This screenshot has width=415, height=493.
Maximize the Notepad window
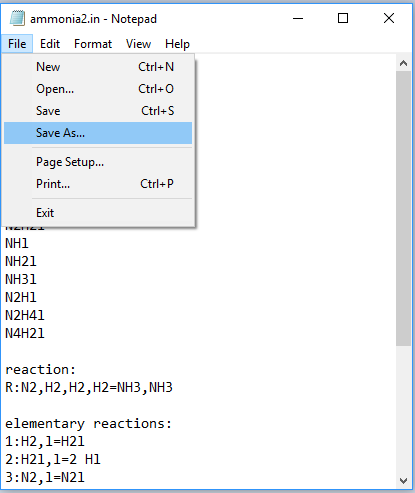pyautogui.click(x=343, y=18)
